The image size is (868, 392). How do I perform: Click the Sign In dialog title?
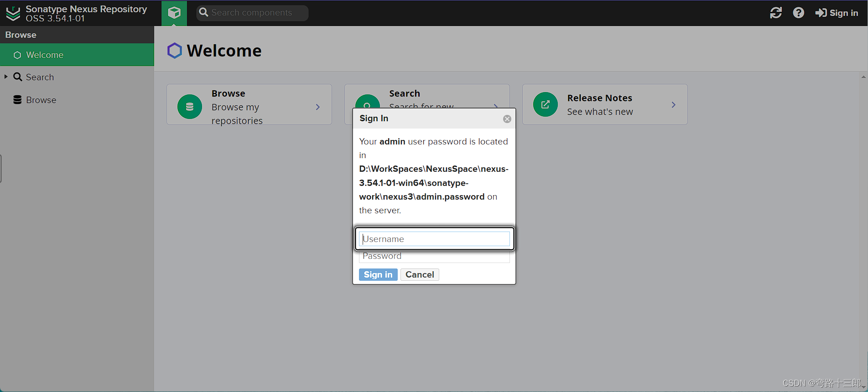point(374,118)
